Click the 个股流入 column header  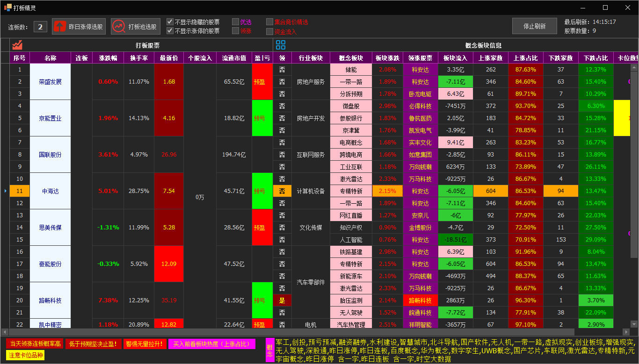pos(200,58)
